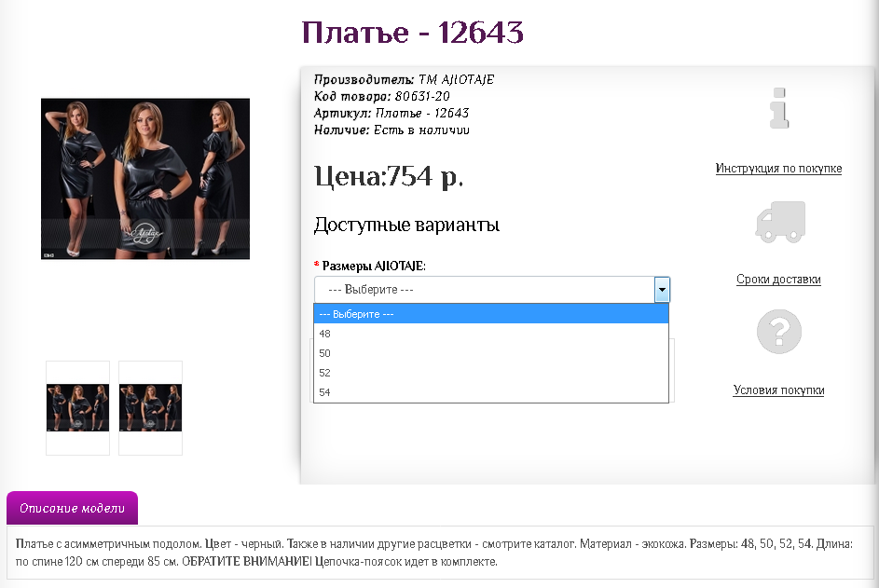Viewport: 879px width, 588px height.
Task: View the first small dress thumbnail
Action: 78,407
